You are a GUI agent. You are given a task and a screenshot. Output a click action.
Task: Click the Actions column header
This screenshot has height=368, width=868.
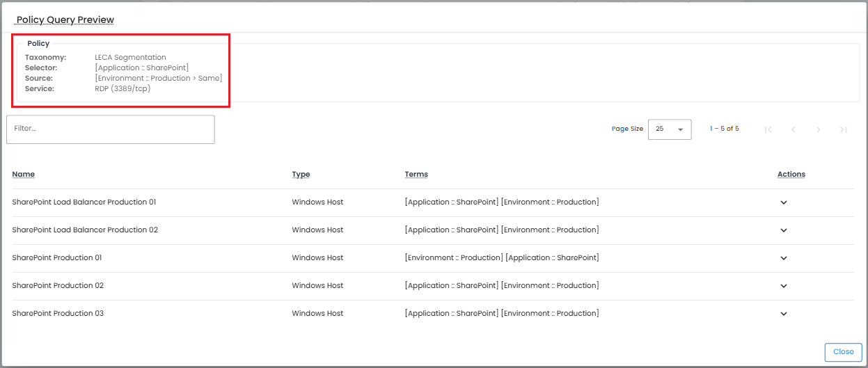tap(791, 175)
